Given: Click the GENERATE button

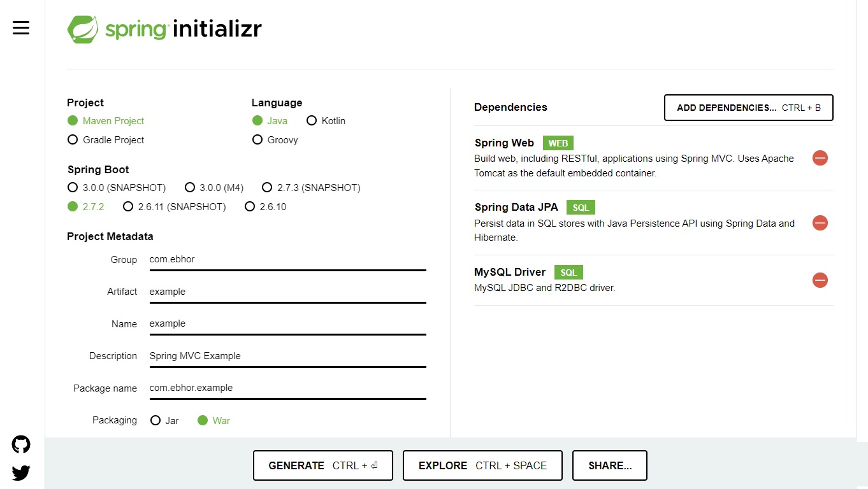Looking at the screenshot, I should pyautogui.click(x=322, y=465).
